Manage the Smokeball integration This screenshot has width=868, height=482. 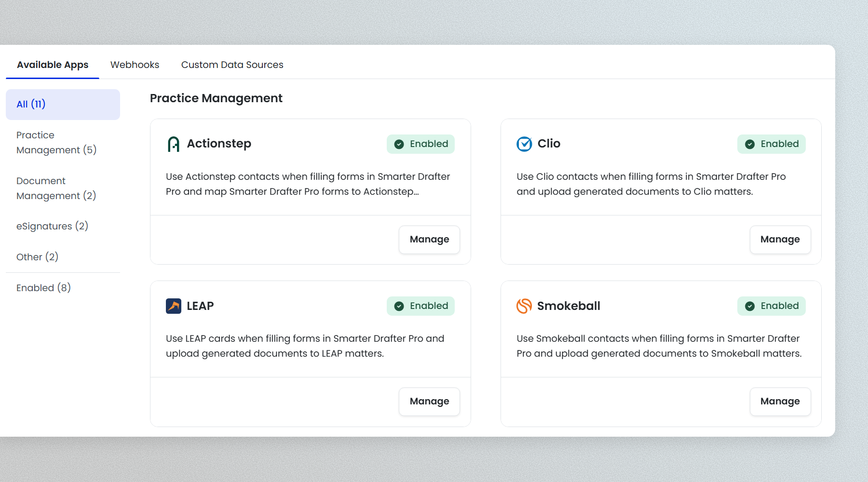[780, 402]
